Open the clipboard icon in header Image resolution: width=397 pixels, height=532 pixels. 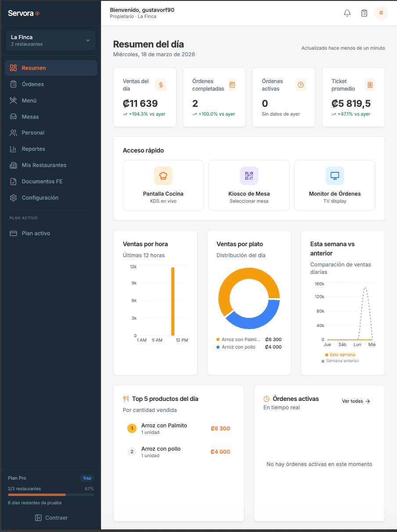364,13
